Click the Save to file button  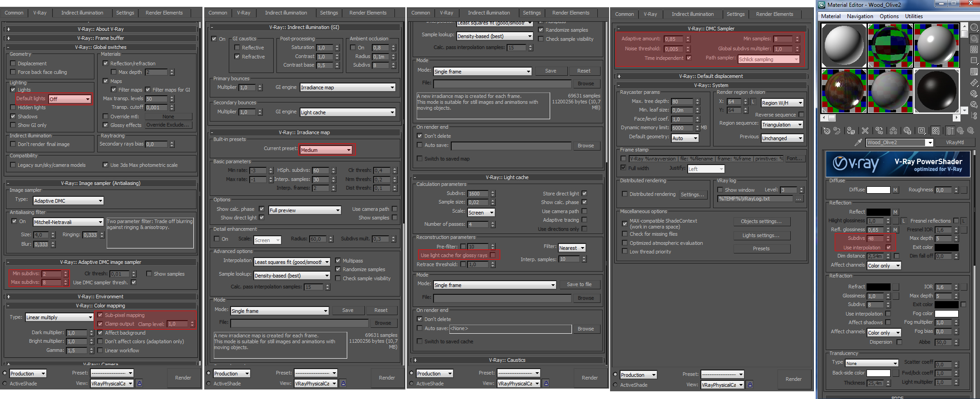[579, 285]
